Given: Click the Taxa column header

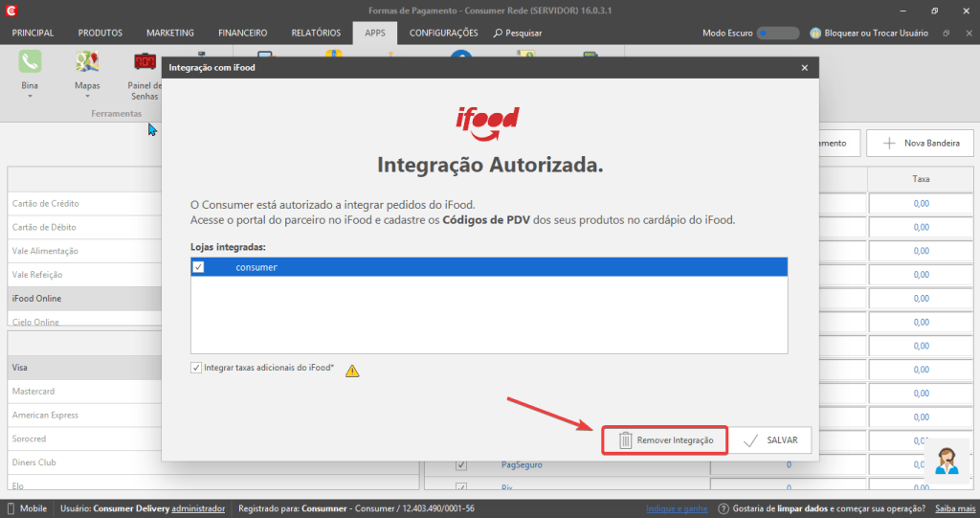Looking at the screenshot, I should click(x=921, y=179).
